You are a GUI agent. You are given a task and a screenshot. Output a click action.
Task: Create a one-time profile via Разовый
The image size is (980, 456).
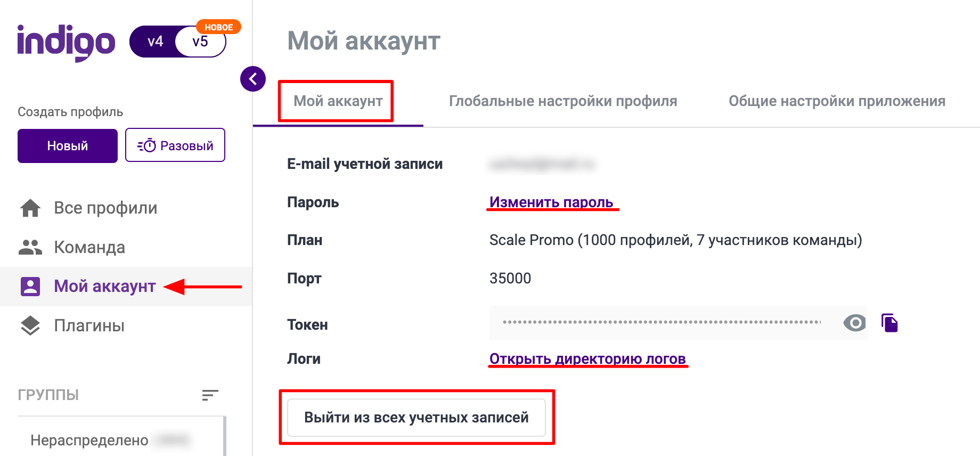point(175,145)
